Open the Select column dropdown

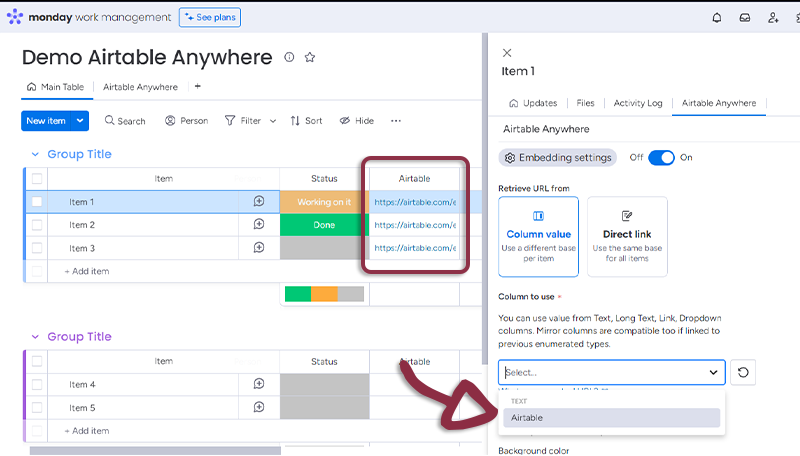point(612,372)
